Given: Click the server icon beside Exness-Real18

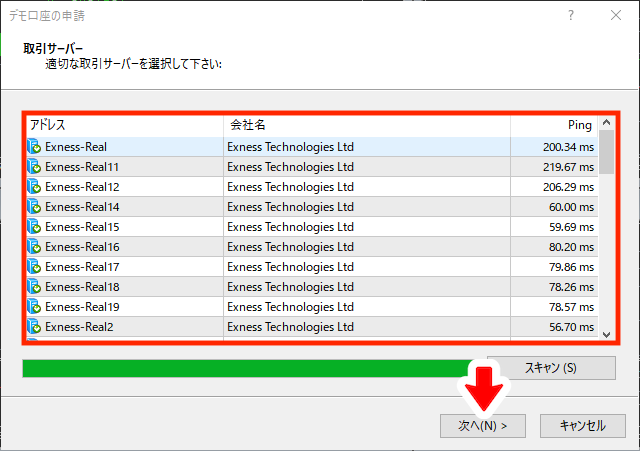Looking at the screenshot, I should 34,287.
